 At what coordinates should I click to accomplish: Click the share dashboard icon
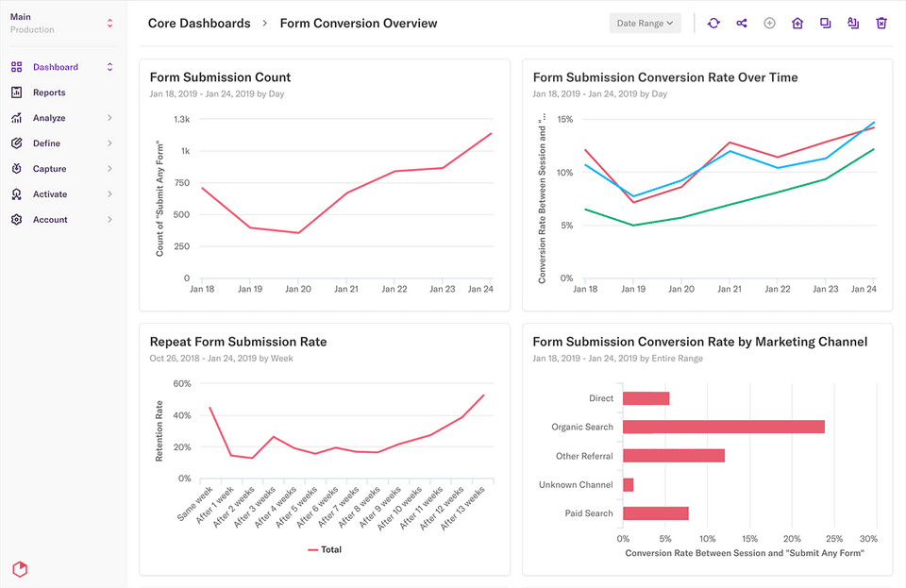742,23
